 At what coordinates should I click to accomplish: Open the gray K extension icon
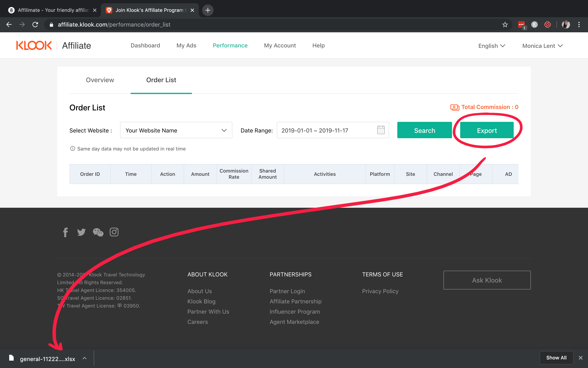click(535, 25)
